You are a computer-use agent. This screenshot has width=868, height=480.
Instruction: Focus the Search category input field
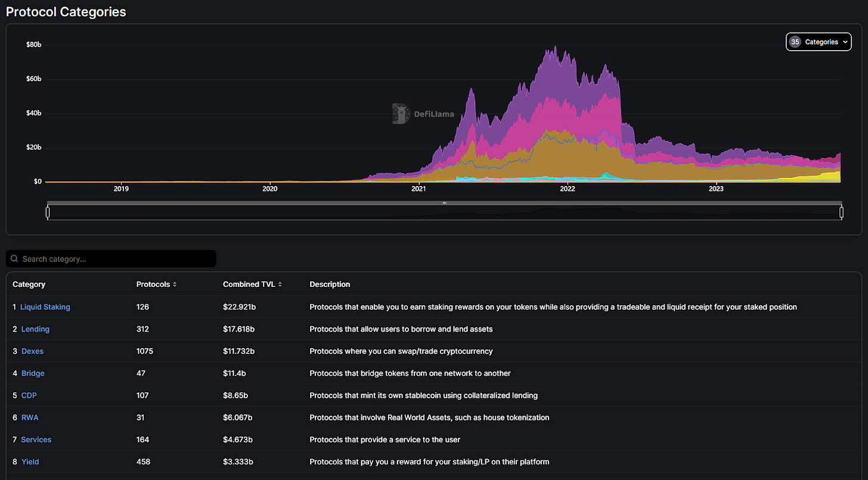pyautogui.click(x=111, y=259)
